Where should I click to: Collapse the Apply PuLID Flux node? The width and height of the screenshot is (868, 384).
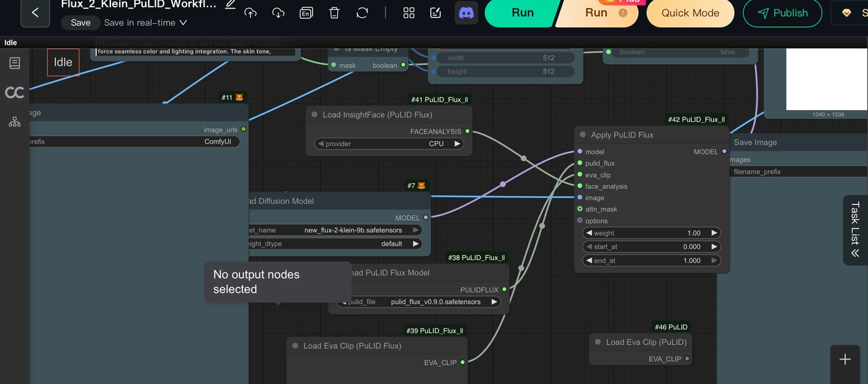582,134
